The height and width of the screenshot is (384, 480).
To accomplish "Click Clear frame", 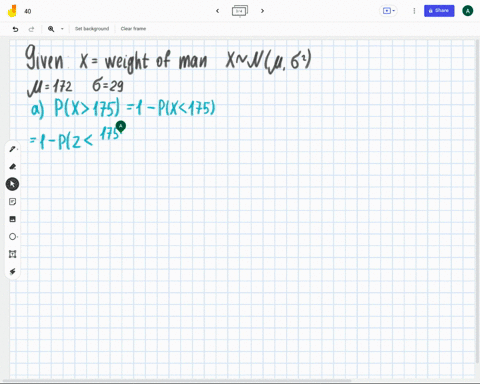I will click(133, 29).
